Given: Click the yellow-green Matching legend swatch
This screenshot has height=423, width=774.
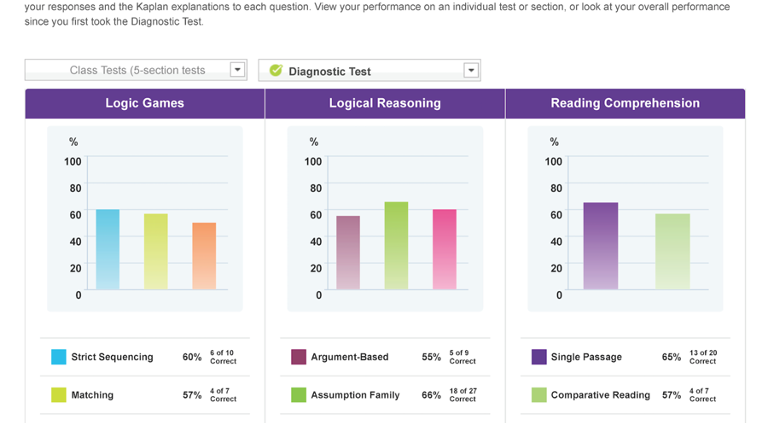Looking at the screenshot, I should 59,395.
